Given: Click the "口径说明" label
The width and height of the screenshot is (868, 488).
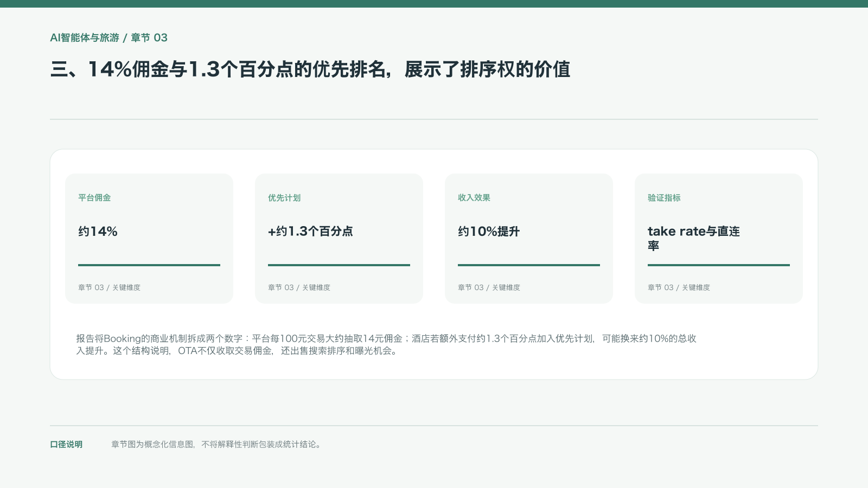Looking at the screenshot, I should click(x=66, y=445).
